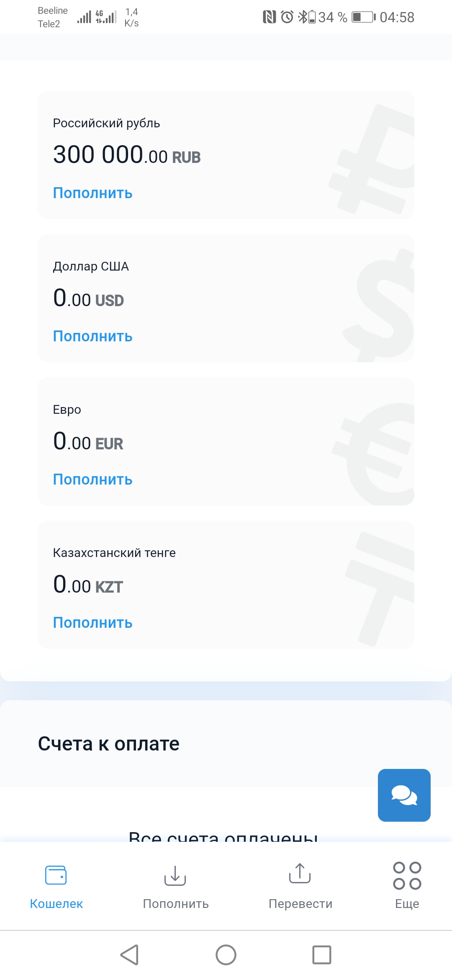Tap the 300 000.00 RUB balance amount
452x980 pixels.
[127, 155]
